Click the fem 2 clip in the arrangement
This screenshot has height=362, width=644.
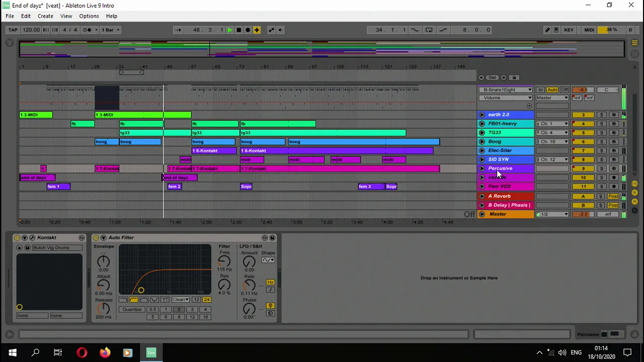[174, 187]
